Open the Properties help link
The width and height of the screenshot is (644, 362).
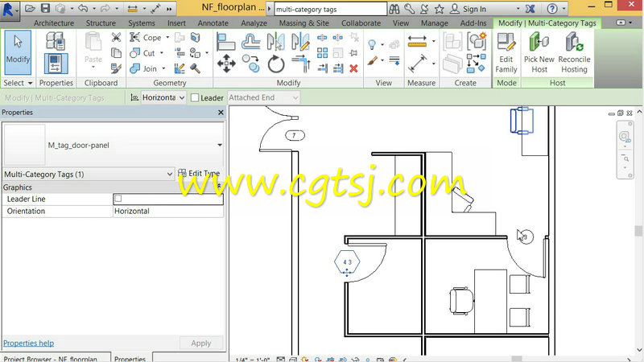tap(29, 343)
